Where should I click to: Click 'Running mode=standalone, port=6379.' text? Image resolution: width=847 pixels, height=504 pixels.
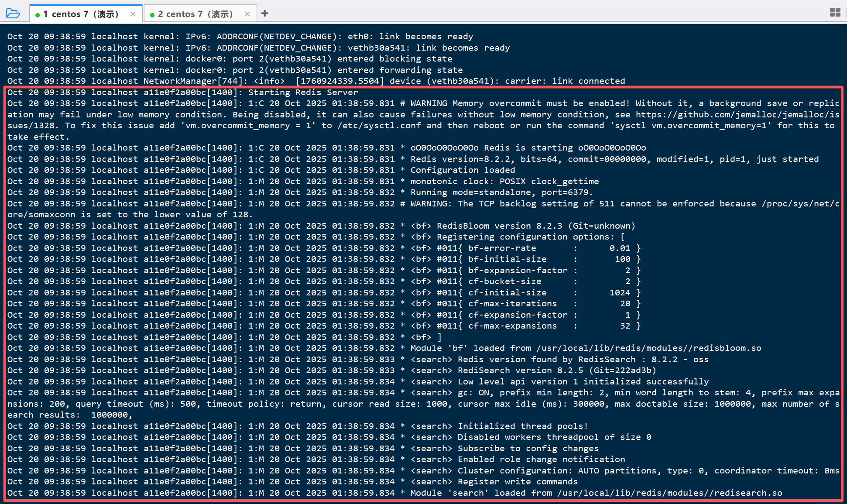tap(502, 192)
